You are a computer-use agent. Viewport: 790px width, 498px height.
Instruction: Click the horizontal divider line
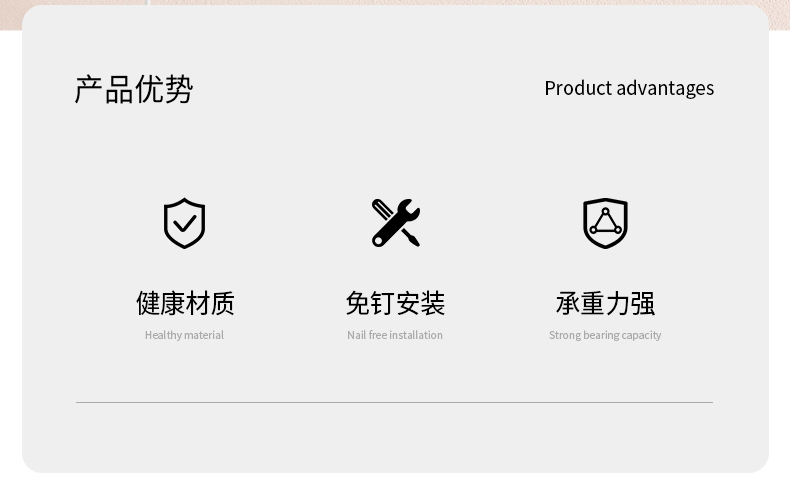pyautogui.click(x=394, y=402)
